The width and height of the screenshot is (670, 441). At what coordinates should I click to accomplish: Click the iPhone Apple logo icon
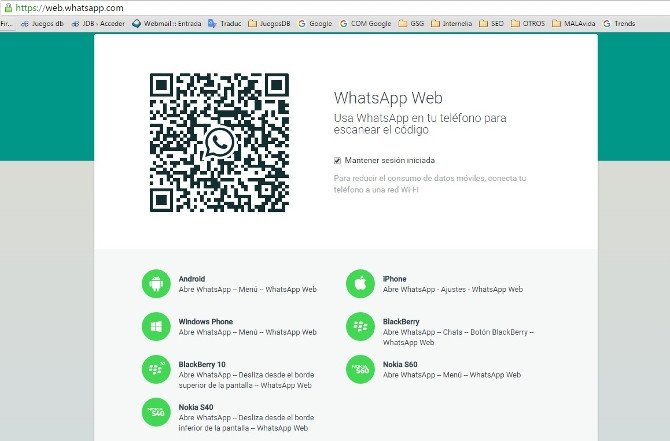[360, 284]
